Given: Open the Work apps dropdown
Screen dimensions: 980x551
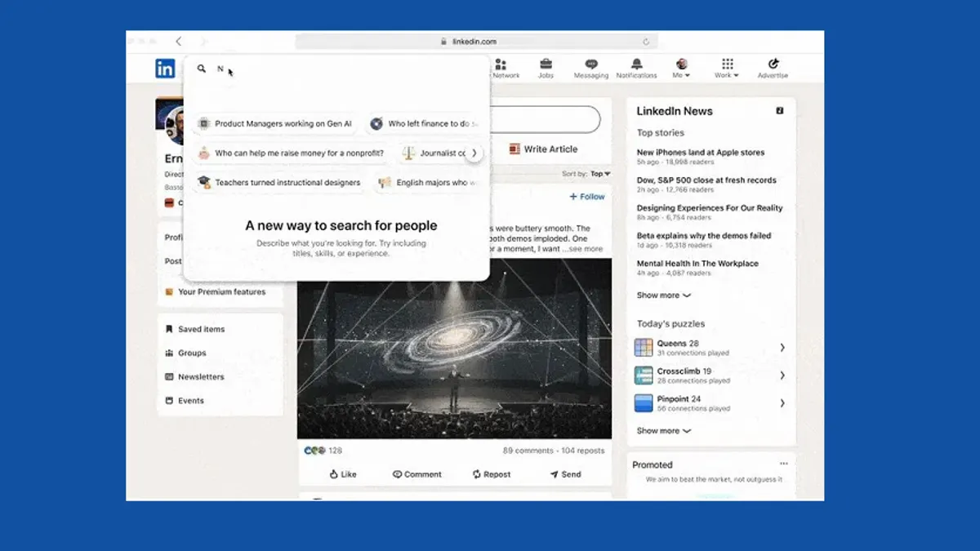Looking at the screenshot, I should point(727,68).
